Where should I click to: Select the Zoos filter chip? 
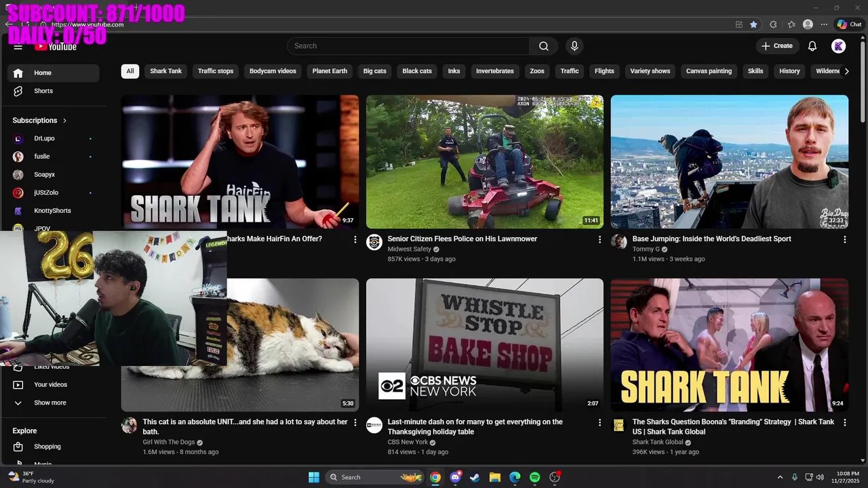click(537, 71)
